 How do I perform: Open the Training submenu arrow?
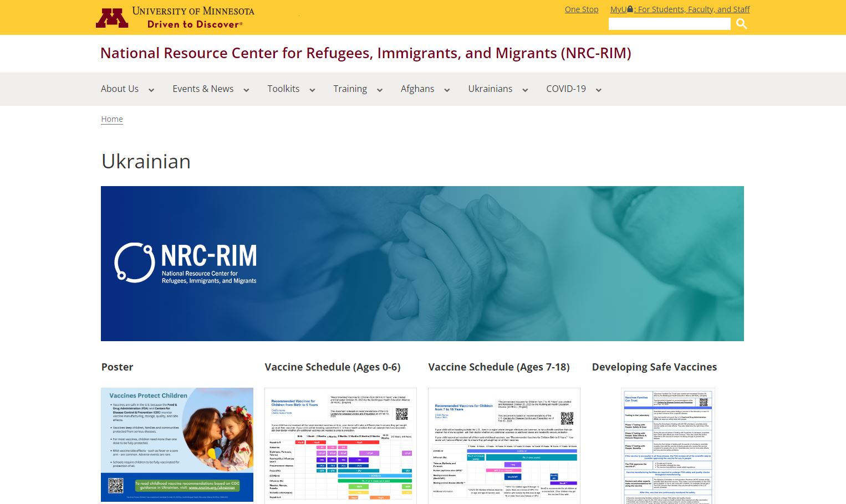coord(380,90)
